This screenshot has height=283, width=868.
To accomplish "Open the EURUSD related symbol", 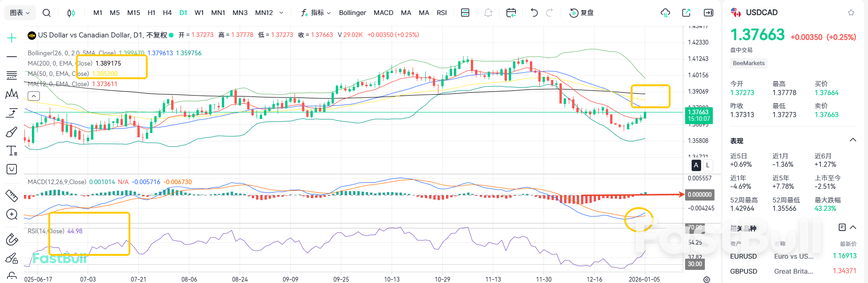I will point(744,256).
